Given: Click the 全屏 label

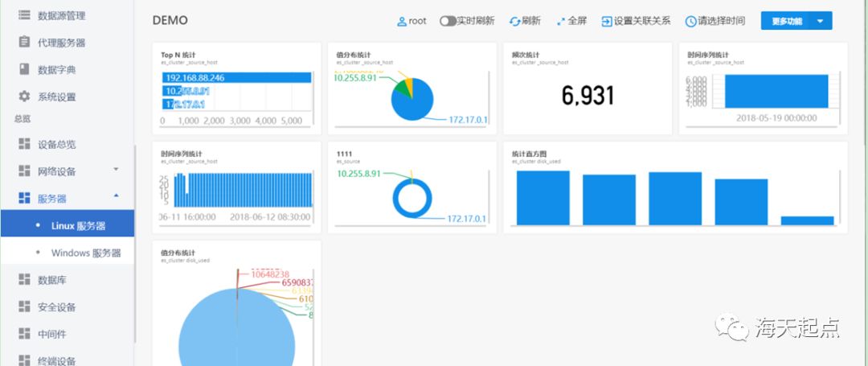Looking at the screenshot, I should click(x=577, y=21).
